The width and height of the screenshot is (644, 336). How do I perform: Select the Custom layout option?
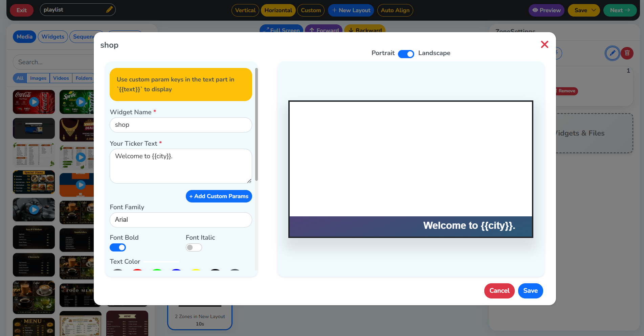[x=311, y=10]
